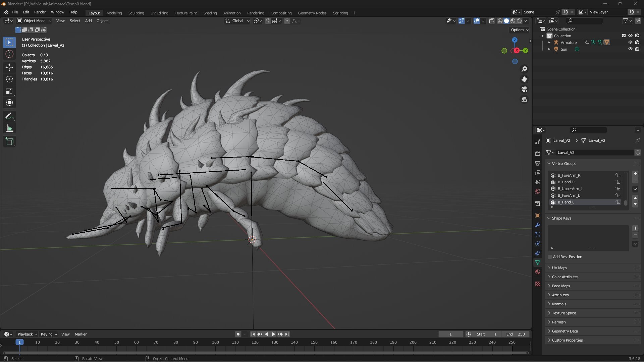
Task: Select the Measure tool
Action: 9,128
